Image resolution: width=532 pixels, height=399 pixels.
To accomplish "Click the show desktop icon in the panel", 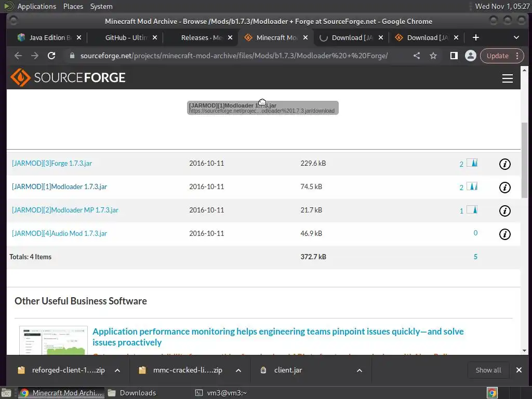I will 6,393.
